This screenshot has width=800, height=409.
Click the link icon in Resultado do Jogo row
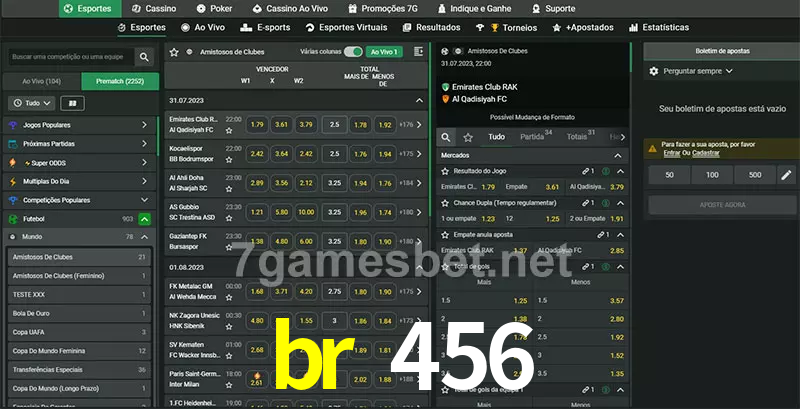tap(586, 171)
